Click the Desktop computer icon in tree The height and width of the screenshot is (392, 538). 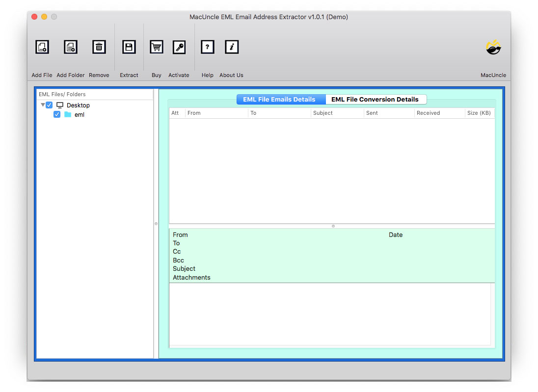click(60, 105)
